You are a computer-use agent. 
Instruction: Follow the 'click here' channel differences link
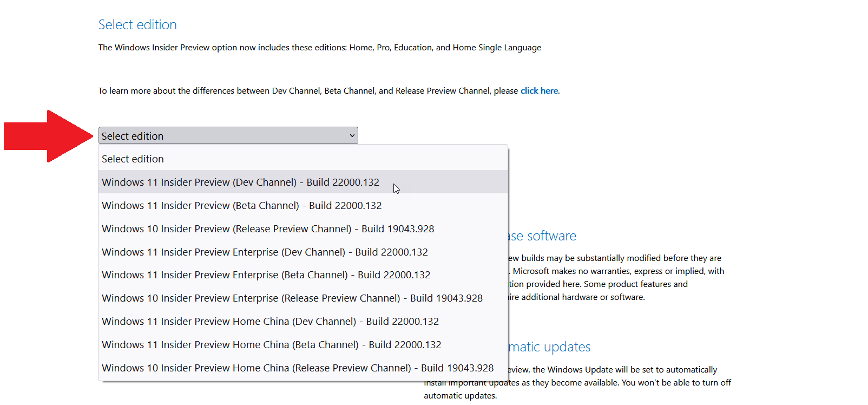click(539, 90)
